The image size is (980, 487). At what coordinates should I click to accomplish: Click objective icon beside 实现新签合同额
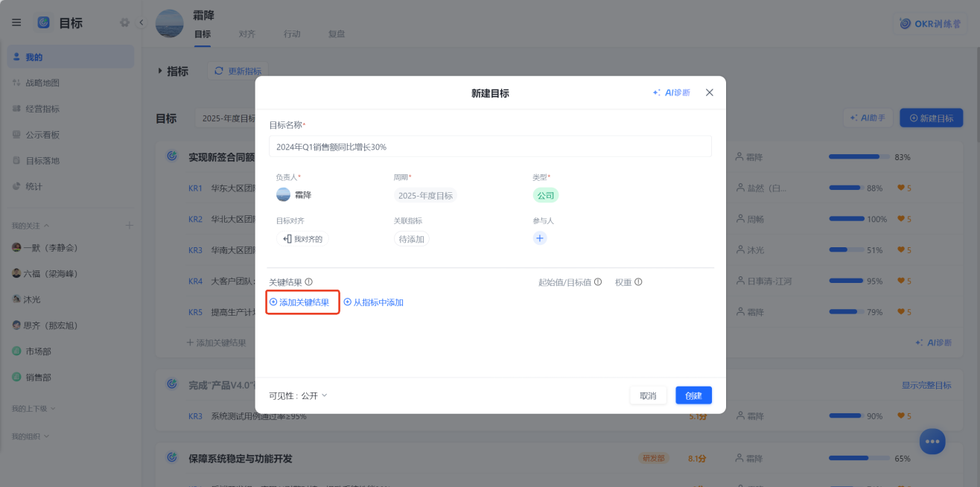click(172, 156)
